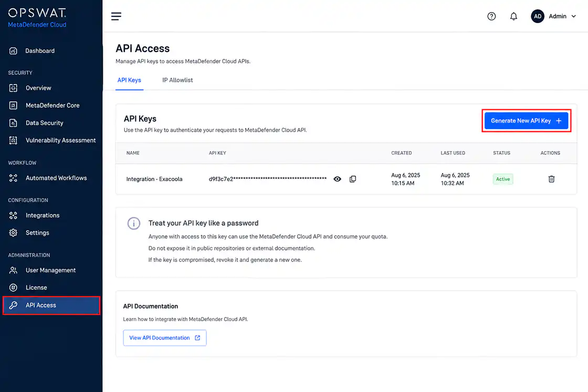
Task: Open User Management menu item
Action: [x=50, y=270]
